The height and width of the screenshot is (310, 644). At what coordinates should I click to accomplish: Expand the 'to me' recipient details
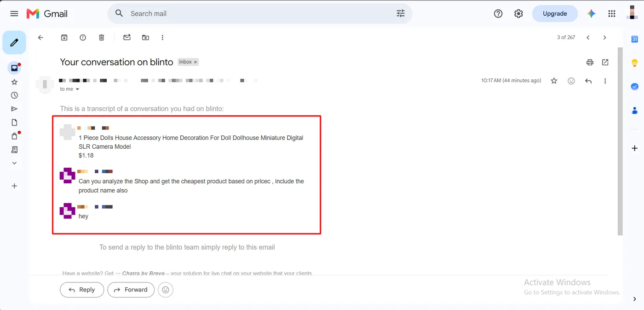tap(77, 89)
